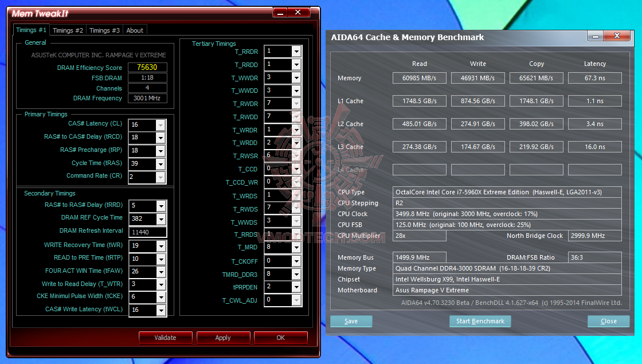Click the Memory Type Quad Channel DDR4-3000 field

click(x=507, y=268)
